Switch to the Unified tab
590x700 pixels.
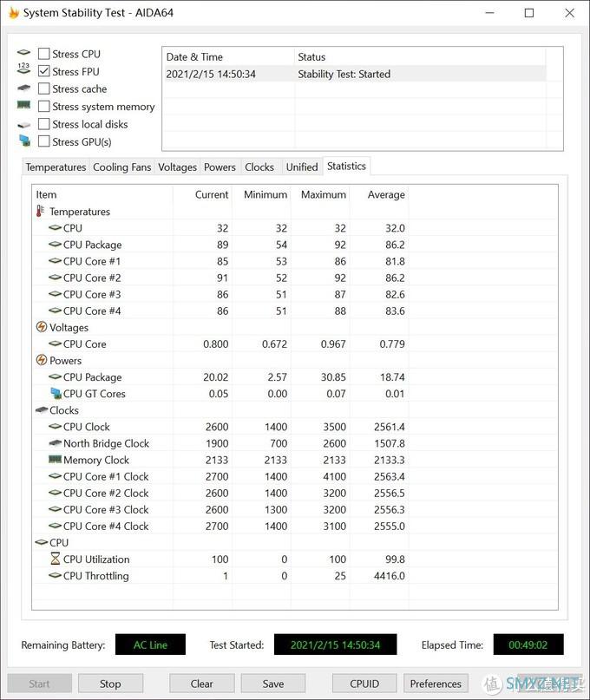(302, 167)
